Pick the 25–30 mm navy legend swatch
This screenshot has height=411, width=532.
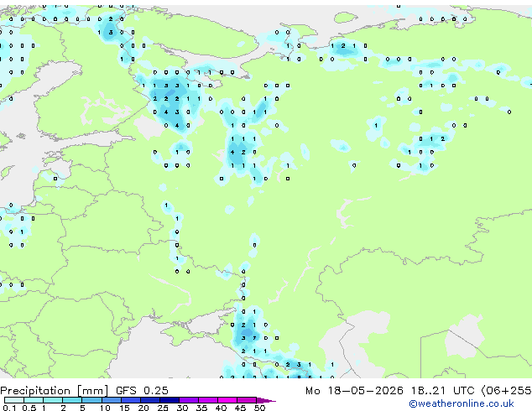(x=170, y=400)
